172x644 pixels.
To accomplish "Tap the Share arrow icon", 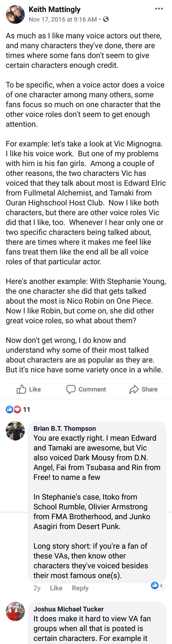I will click(134, 389).
